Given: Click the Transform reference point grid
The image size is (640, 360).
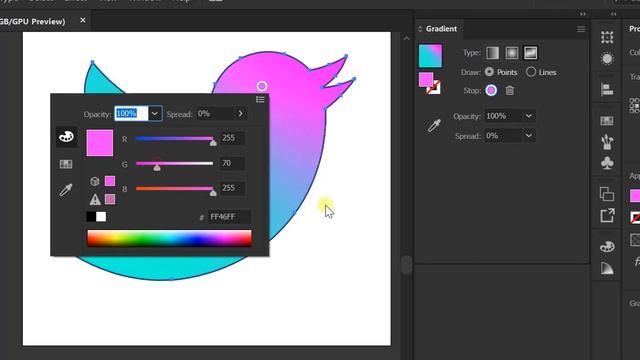Looking at the screenshot, I should (x=635, y=106).
